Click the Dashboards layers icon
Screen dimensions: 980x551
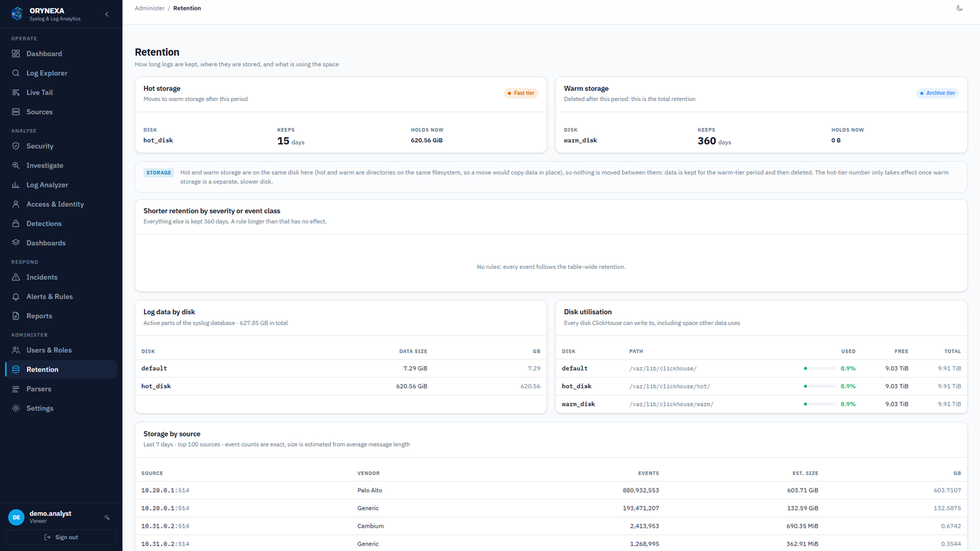coord(16,243)
